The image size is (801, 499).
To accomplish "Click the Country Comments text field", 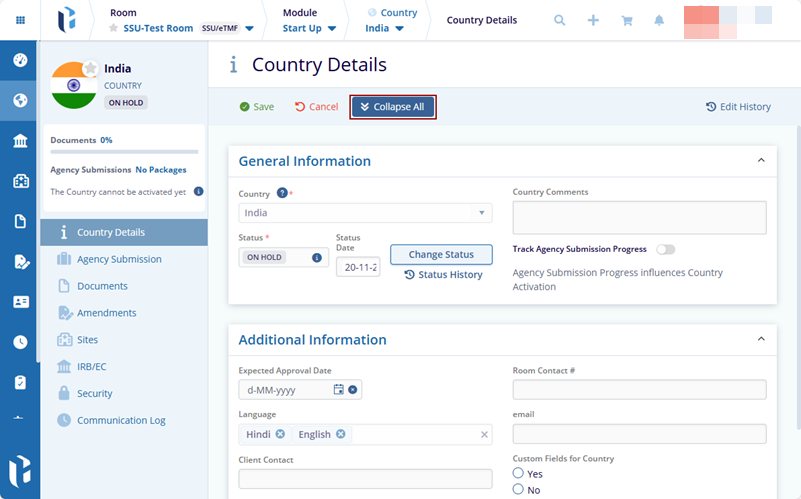I will tap(639, 217).
